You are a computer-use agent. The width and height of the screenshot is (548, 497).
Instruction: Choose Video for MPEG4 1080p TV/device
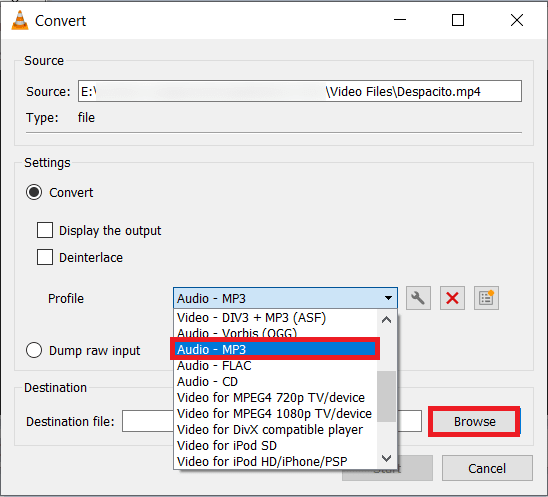[275, 413]
